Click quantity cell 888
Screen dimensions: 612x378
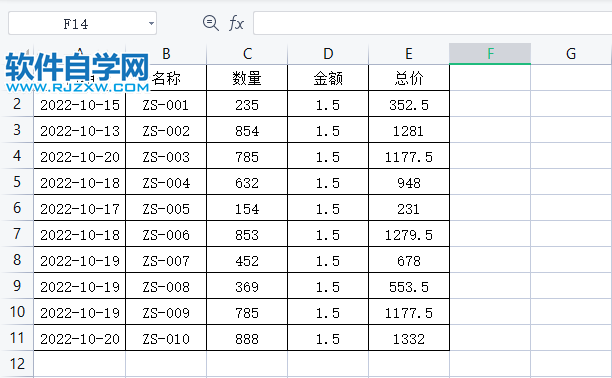[247, 338]
